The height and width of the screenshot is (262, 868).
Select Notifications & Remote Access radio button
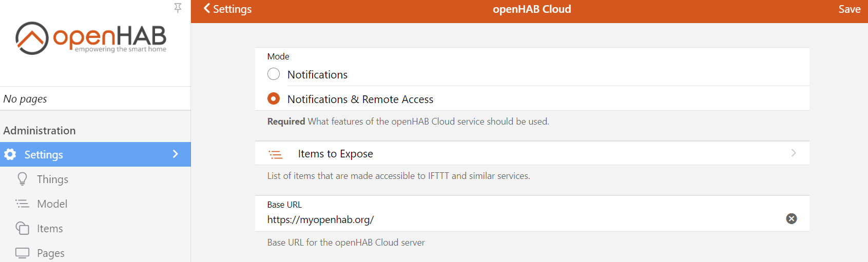[x=274, y=99]
